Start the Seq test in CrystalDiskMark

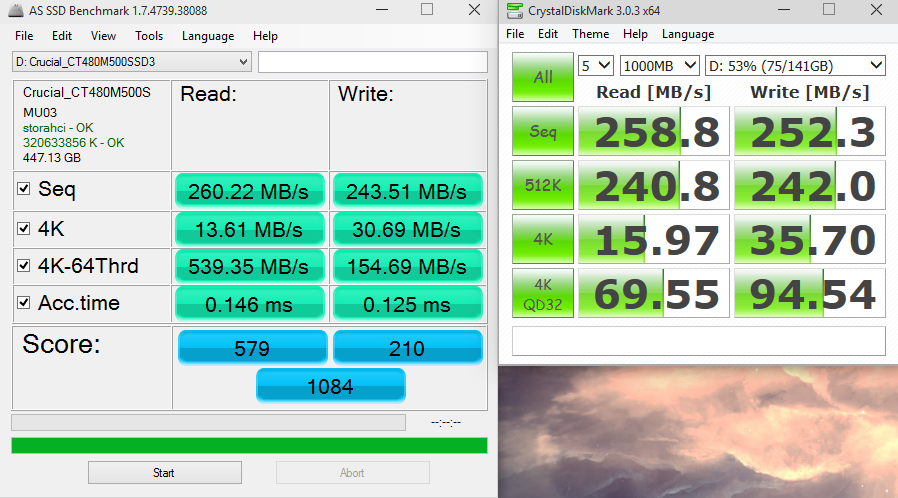543,132
